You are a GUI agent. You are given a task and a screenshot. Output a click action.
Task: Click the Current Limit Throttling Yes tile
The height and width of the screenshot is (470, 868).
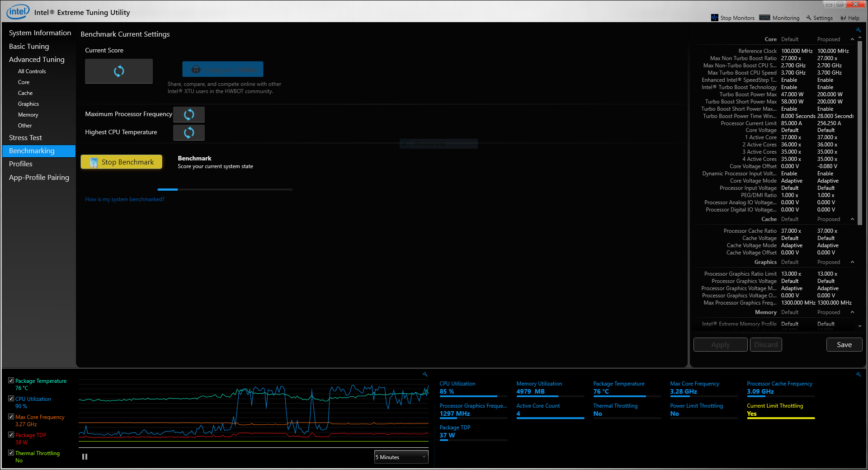[x=781, y=410]
